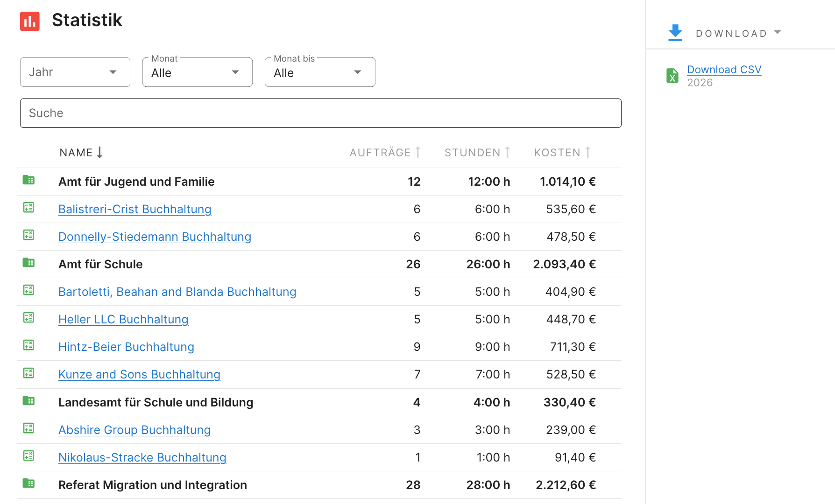Click the 330,40 € cost cell

coord(570,402)
